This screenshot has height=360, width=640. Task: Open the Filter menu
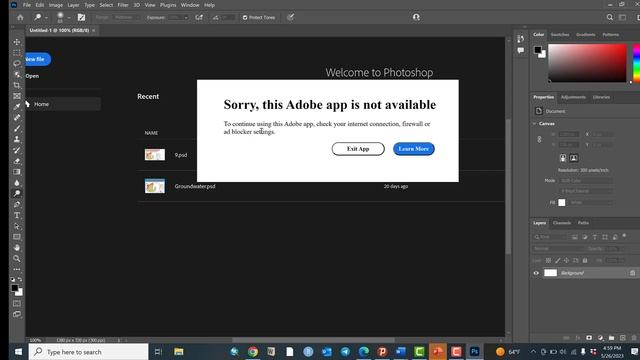click(x=123, y=5)
